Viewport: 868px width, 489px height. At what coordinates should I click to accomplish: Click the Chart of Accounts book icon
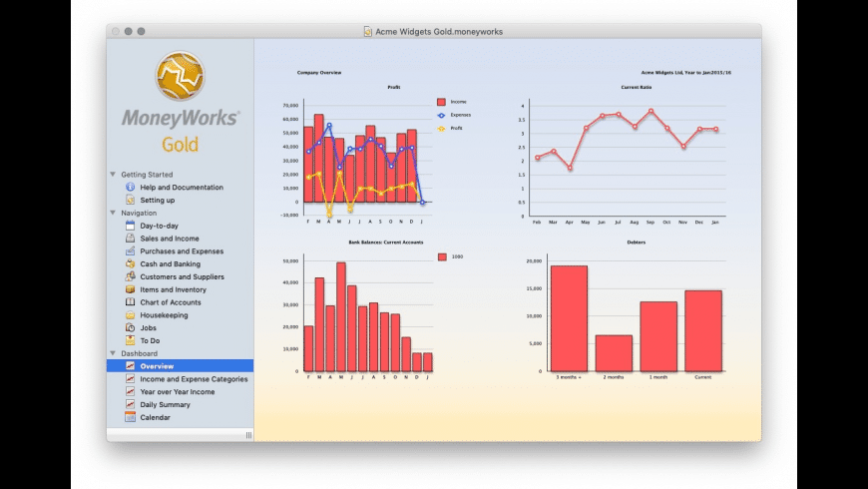[x=130, y=302]
